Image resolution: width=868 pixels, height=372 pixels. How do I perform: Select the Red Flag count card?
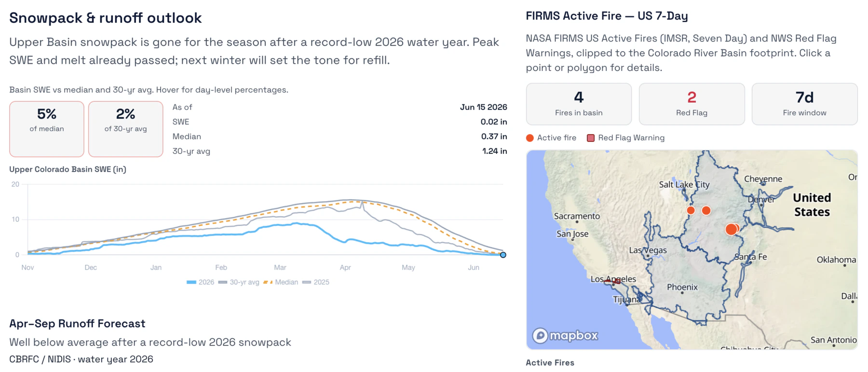[692, 104]
